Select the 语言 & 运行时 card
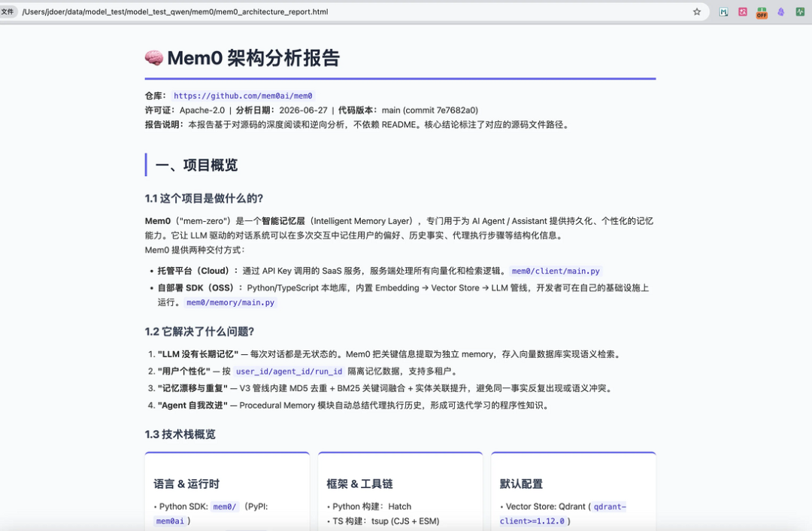The width and height of the screenshot is (812, 531). tap(227, 491)
